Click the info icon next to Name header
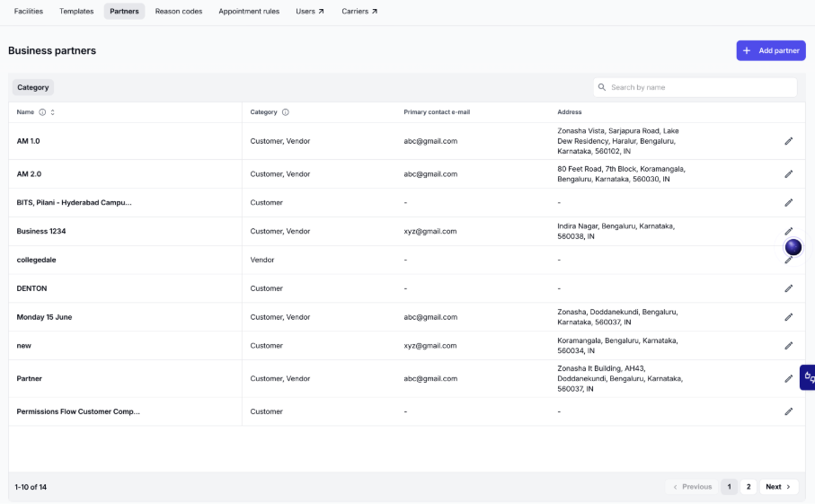815x504 pixels. [x=42, y=112]
